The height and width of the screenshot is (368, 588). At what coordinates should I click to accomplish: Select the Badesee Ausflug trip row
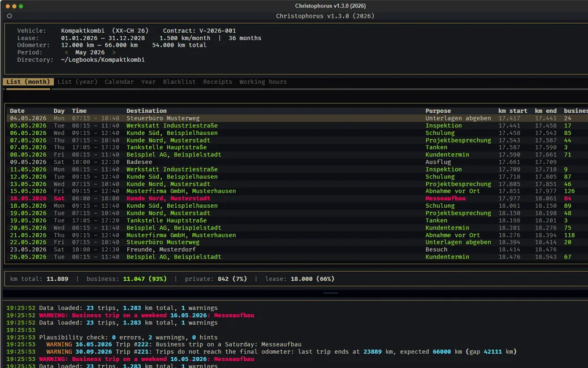click(297, 162)
